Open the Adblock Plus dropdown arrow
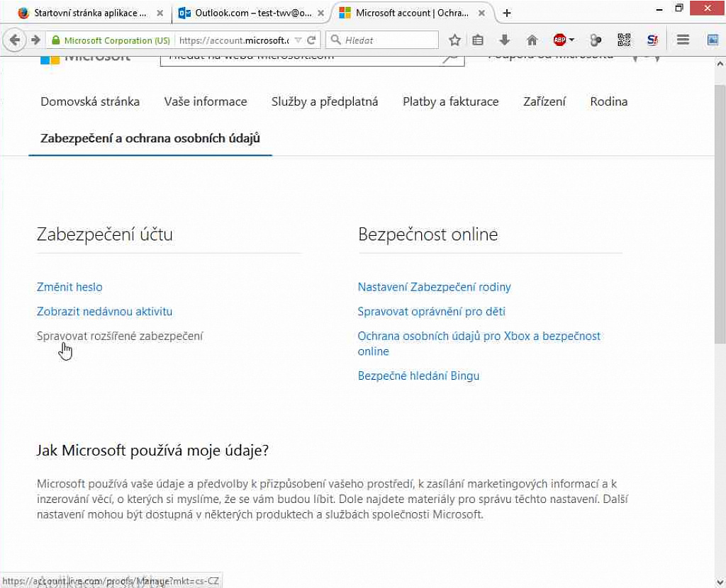Screen dimensions: 726x588 coord(572,40)
